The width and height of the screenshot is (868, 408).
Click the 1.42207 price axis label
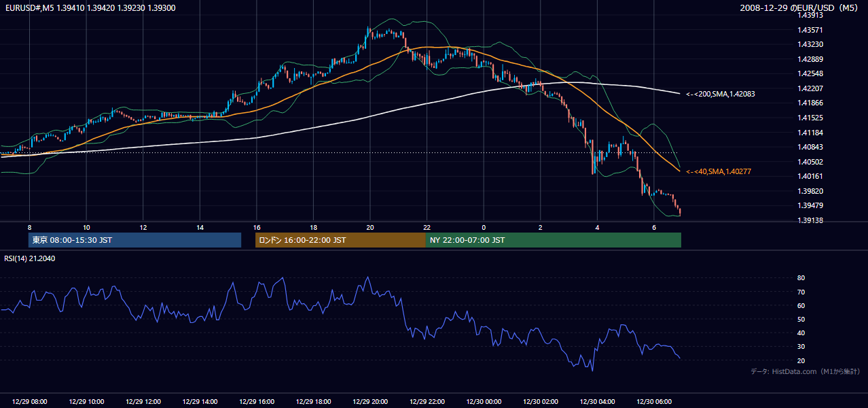pos(812,88)
